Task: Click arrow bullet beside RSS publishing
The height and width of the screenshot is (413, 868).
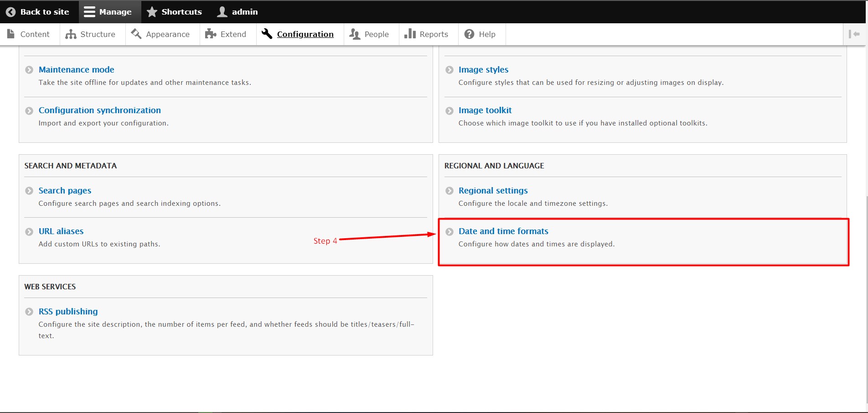Action: 29,312
